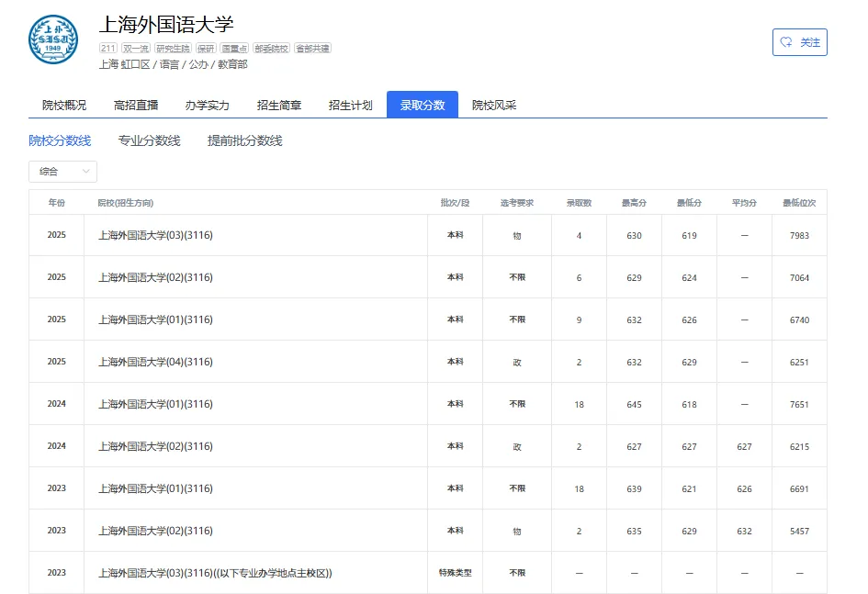868x594 pixels.
Task: Click lowest score value 619
Action: [x=689, y=236]
